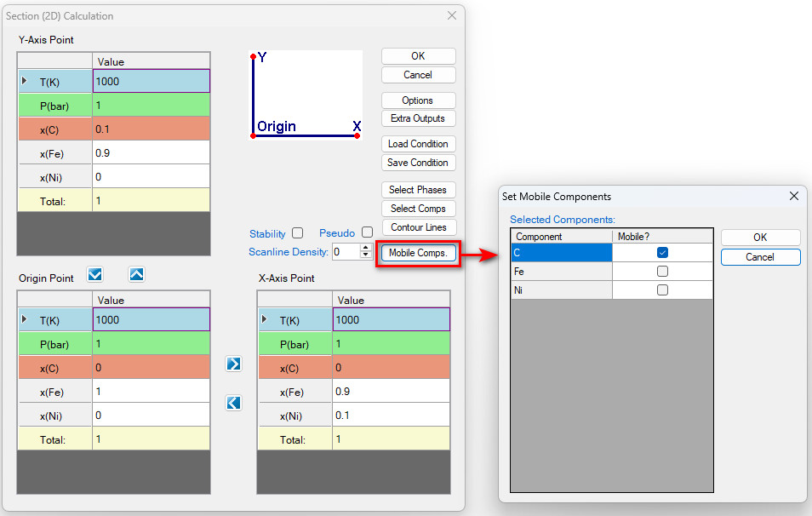
Task: Click the row pointer arrow in Y-Axis T(K) row
Action: coord(24,81)
